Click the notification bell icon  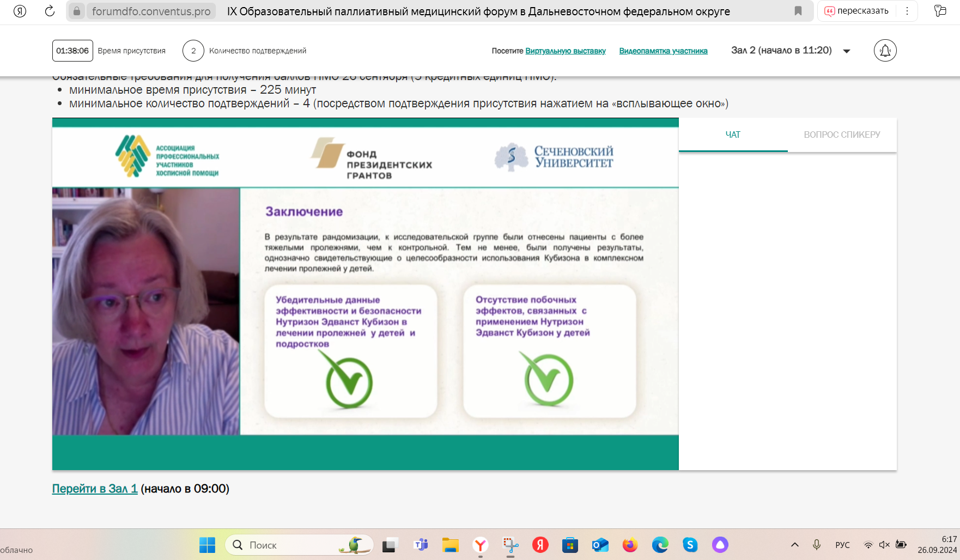click(x=885, y=51)
